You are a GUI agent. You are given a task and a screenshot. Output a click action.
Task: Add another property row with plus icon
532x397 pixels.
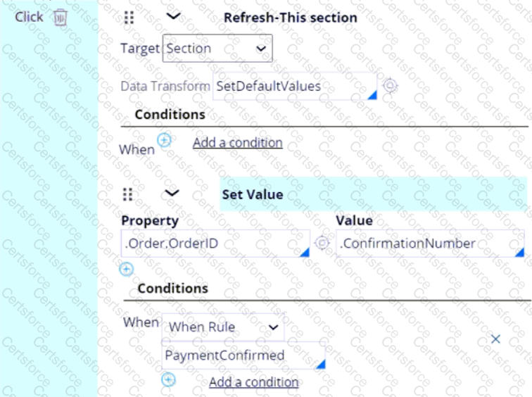click(127, 270)
